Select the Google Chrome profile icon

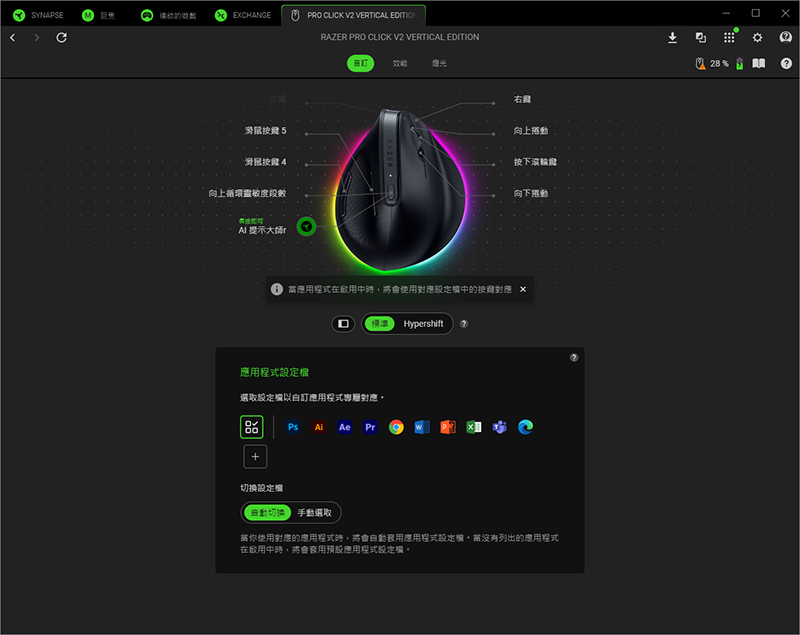(396, 427)
